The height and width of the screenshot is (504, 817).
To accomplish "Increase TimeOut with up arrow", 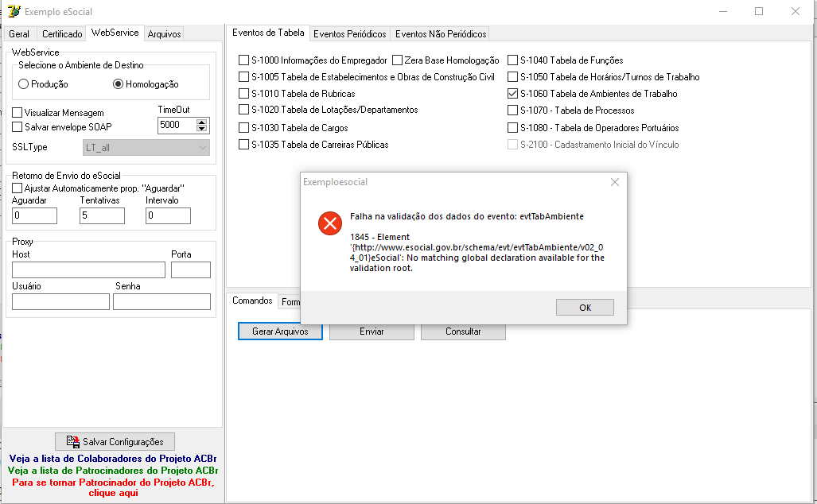I will [x=201, y=122].
